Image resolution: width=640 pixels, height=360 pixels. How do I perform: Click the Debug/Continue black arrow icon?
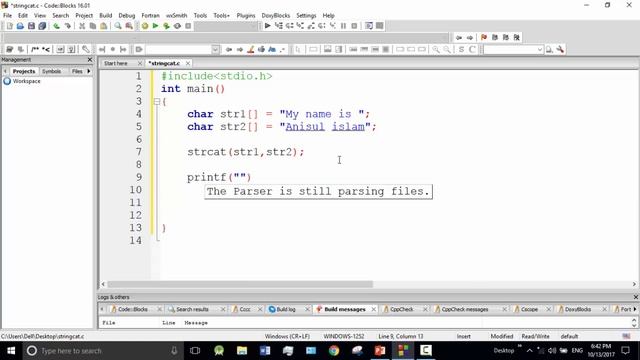point(267,26)
